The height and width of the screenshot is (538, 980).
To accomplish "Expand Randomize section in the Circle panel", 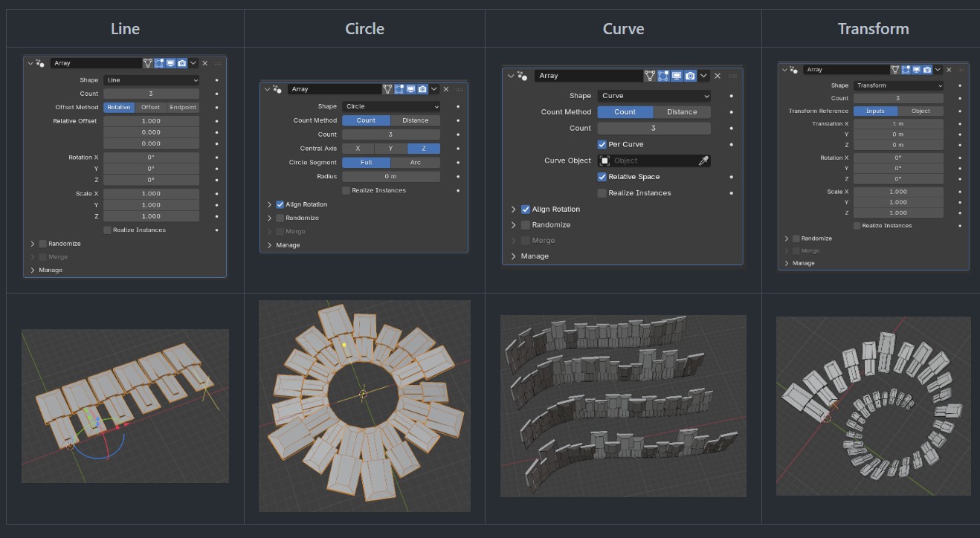I will pos(270,218).
